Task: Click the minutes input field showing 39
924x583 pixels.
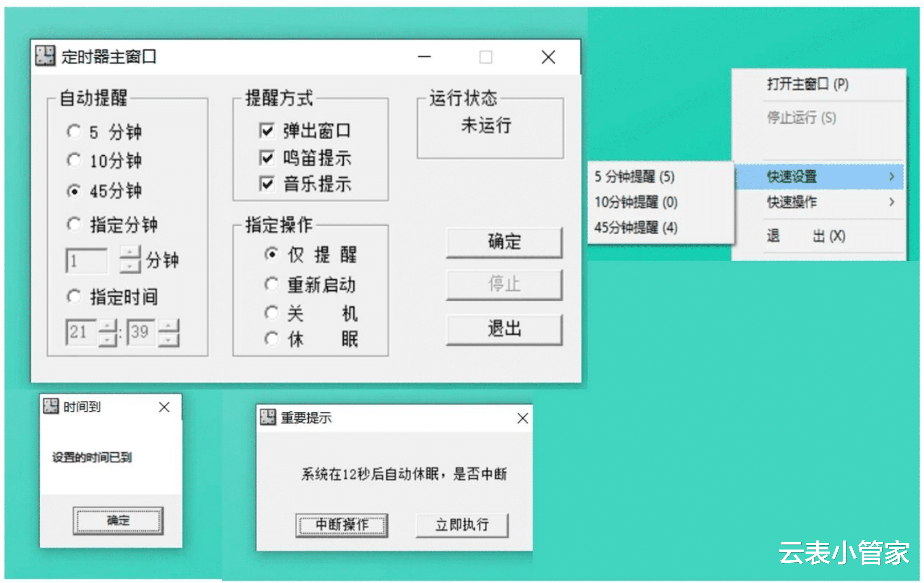Action: click(141, 332)
